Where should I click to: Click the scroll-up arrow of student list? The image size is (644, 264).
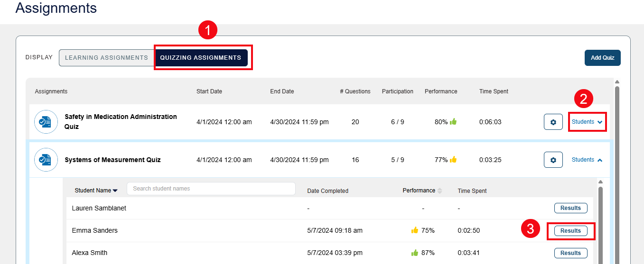[x=600, y=182]
